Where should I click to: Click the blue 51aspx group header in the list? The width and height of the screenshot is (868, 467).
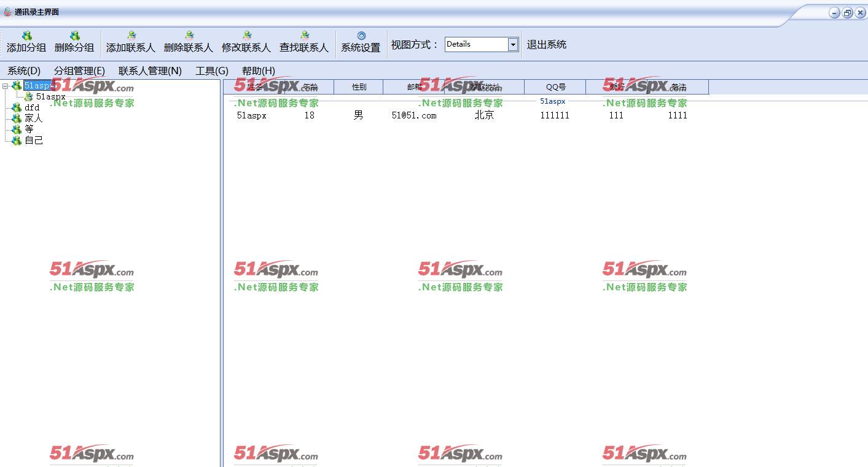[x=552, y=101]
